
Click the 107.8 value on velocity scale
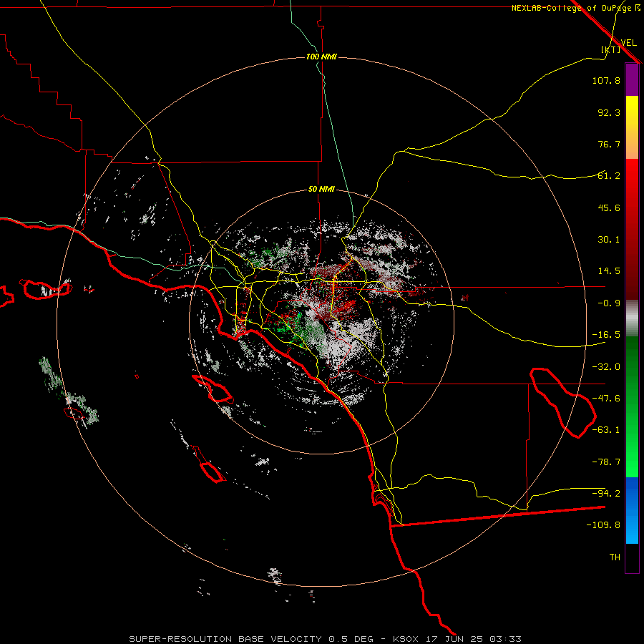pos(606,80)
